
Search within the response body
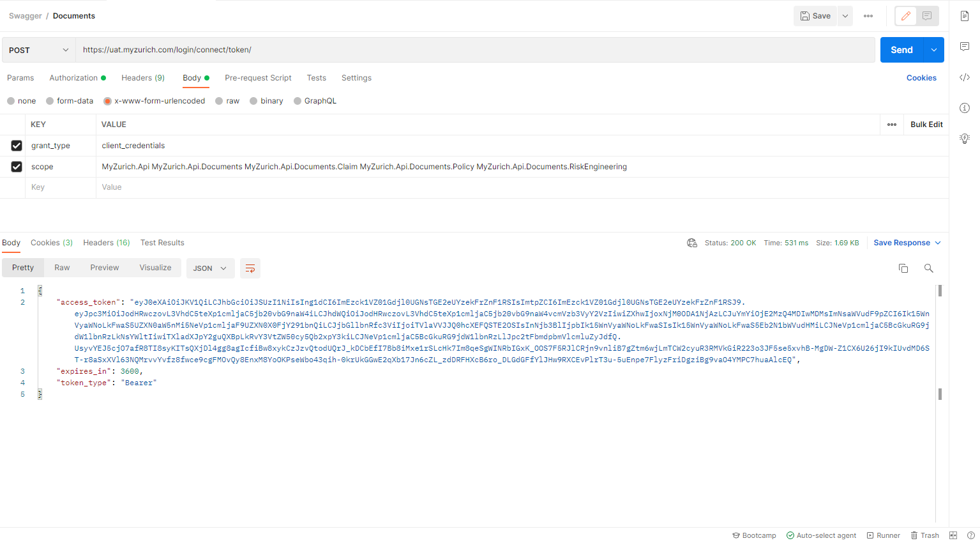coord(929,268)
